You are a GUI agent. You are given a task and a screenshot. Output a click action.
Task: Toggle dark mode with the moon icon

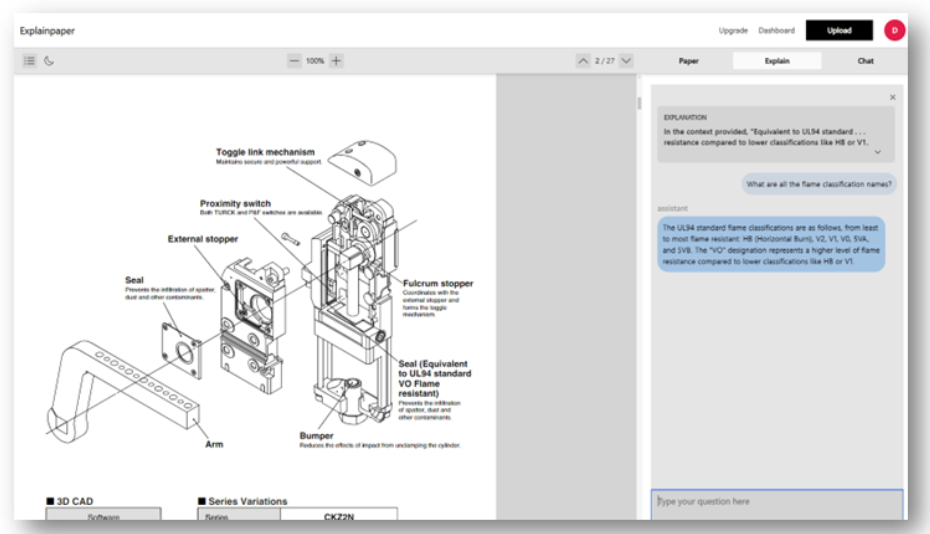click(x=47, y=61)
